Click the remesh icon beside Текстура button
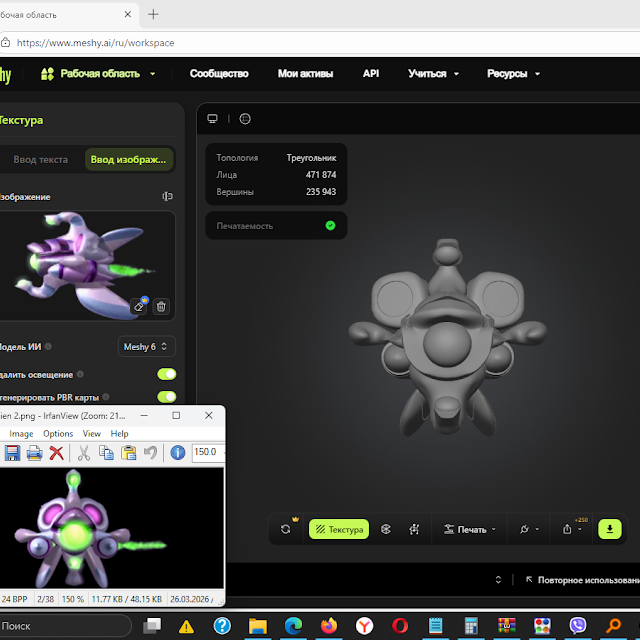This screenshot has width=640, height=640. click(386, 529)
